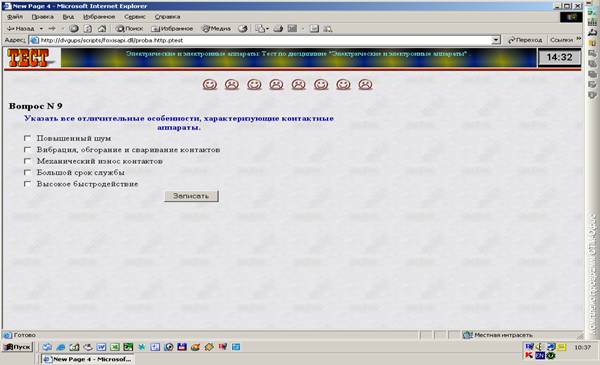Open the Пуск start menu
This screenshot has width=600, height=365.
17,347
